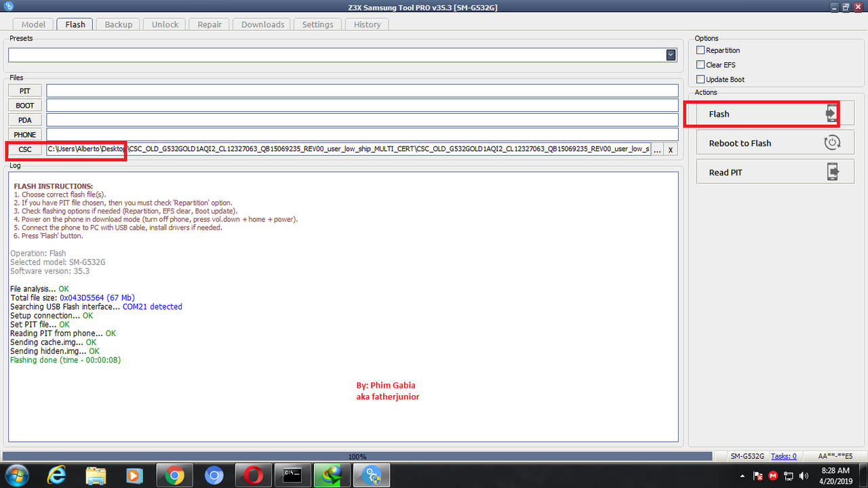
Task: Click the PHONE file chooser button
Action: (x=24, y=134)
